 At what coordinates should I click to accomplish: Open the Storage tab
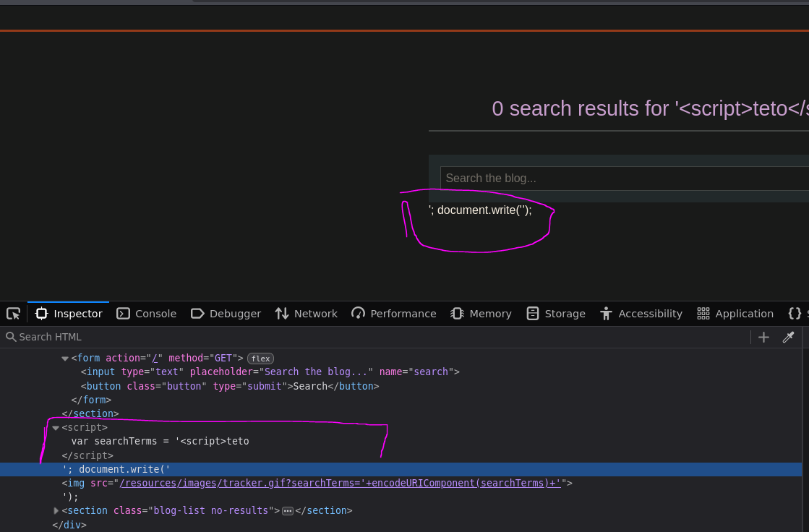[x=556, y=314]
